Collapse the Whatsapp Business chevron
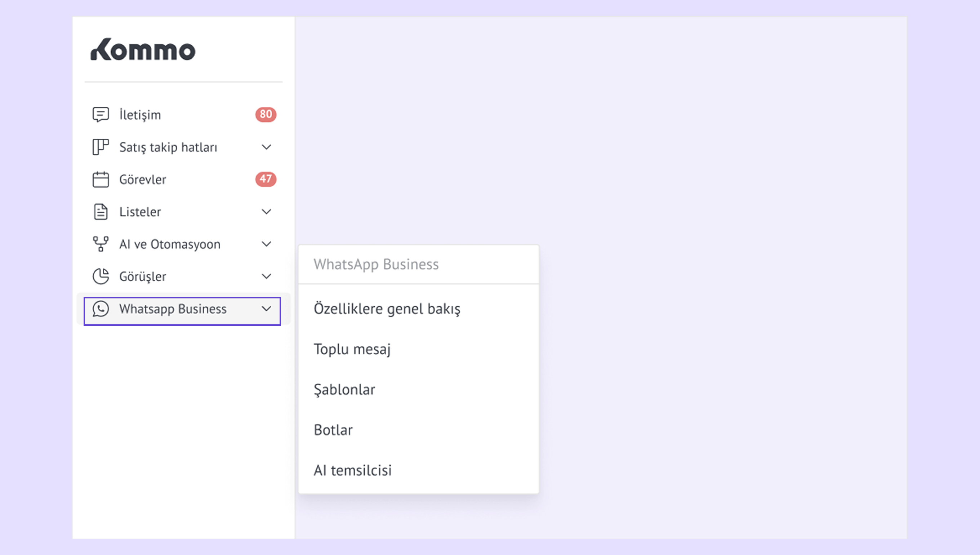The image size is (980, 555). (x=266, y=309)
